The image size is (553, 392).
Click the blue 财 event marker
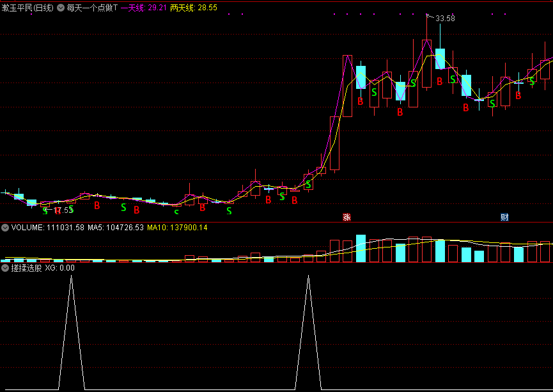point(504,217)
